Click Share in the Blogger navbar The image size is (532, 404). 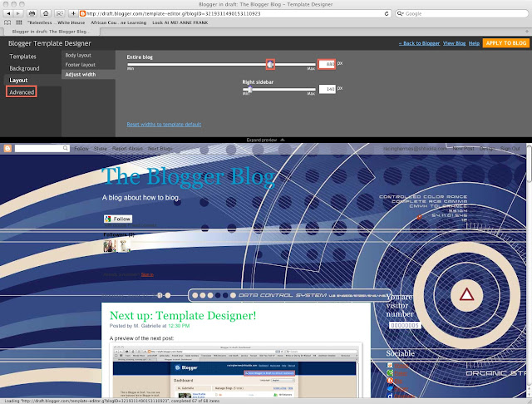click(101, 149)
